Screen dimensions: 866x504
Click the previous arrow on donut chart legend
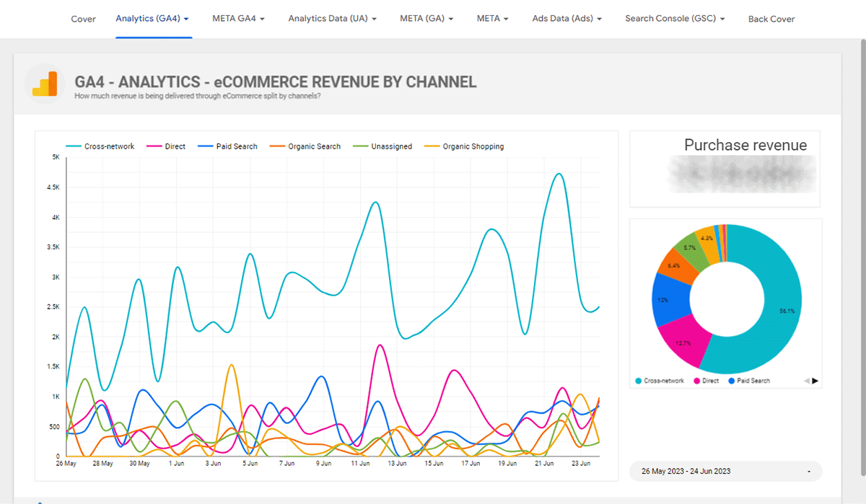click(x=807, y=381)
